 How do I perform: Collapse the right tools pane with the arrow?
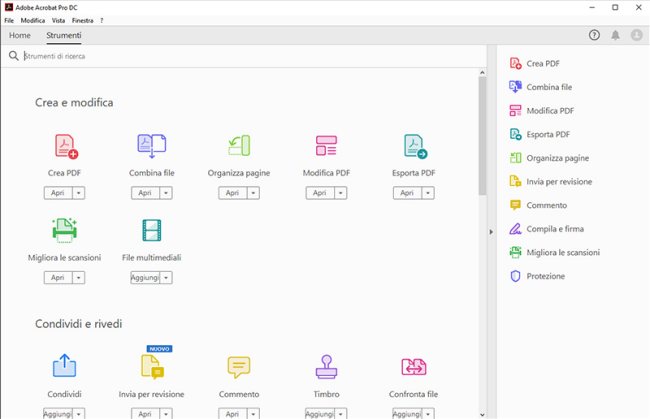(x=491, y=232)
